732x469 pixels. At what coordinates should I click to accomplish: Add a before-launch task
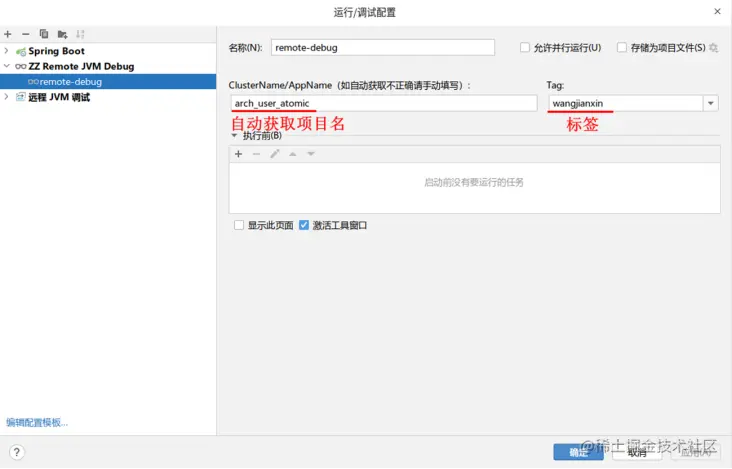click(x=239, y=154)
